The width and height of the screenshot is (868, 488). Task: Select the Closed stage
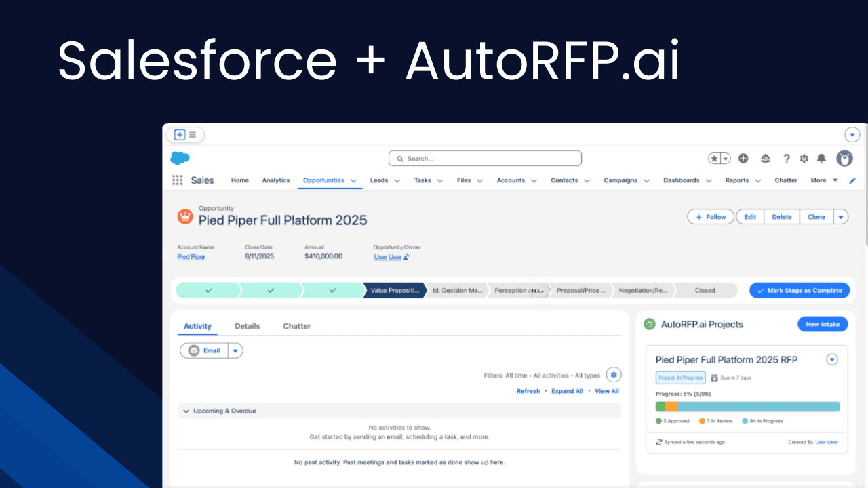[705, 290]
